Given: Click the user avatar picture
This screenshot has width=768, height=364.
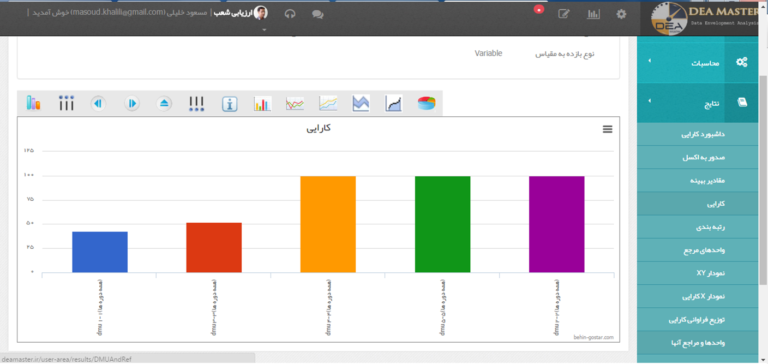Looking at the screenshot, I should click(x=261, y=13).
